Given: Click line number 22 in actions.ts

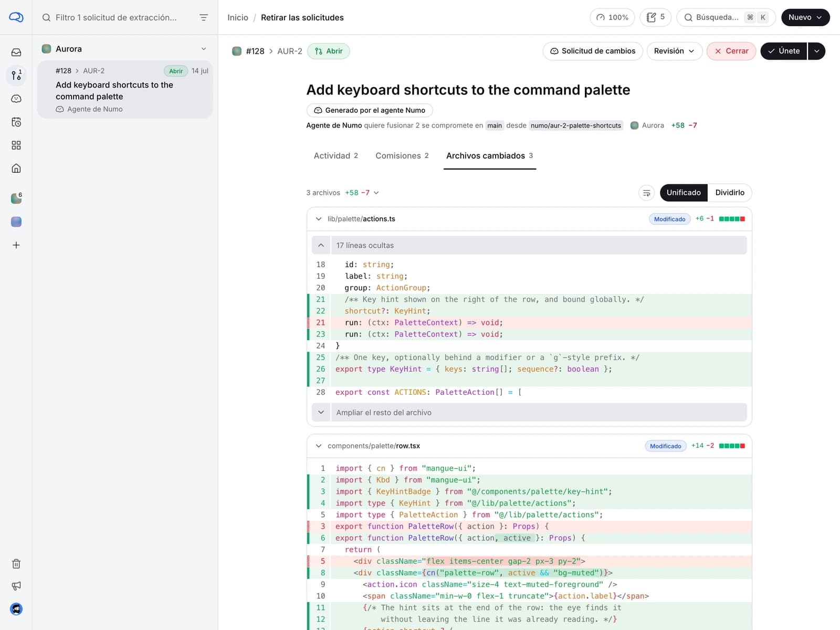Looking at the screenshot, I should [x=321, y=311].
